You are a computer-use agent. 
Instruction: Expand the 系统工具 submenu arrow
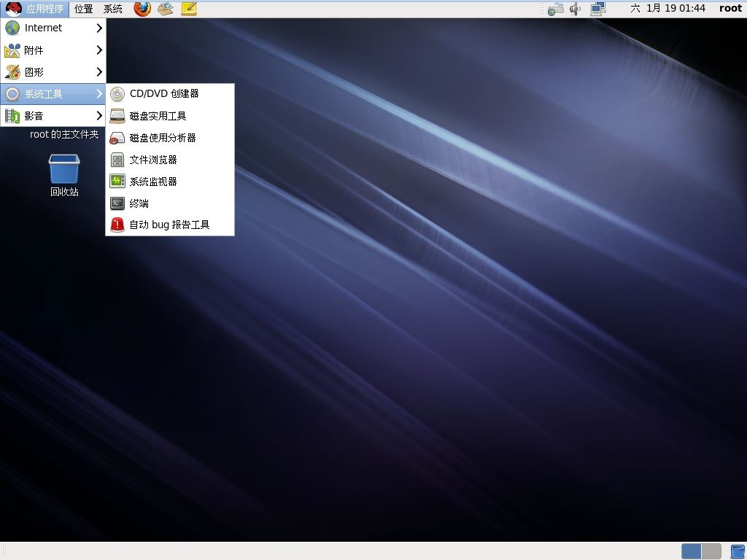click(x=99, y=94)
